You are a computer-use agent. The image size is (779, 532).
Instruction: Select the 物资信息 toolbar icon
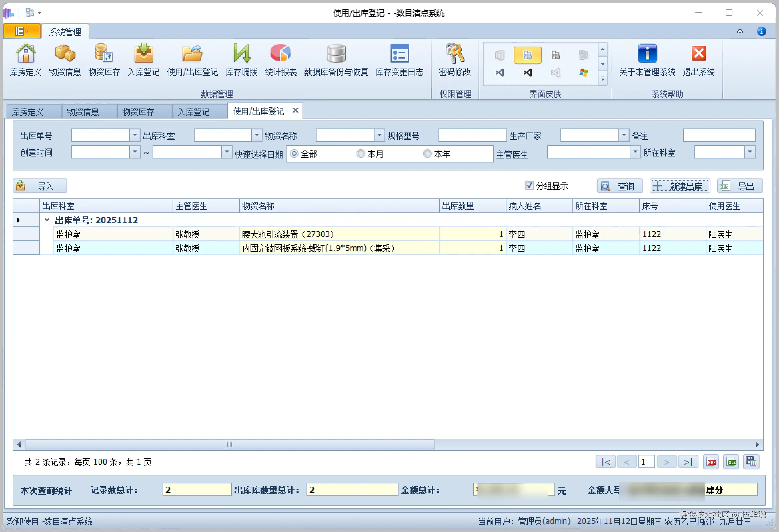(65, 60)
